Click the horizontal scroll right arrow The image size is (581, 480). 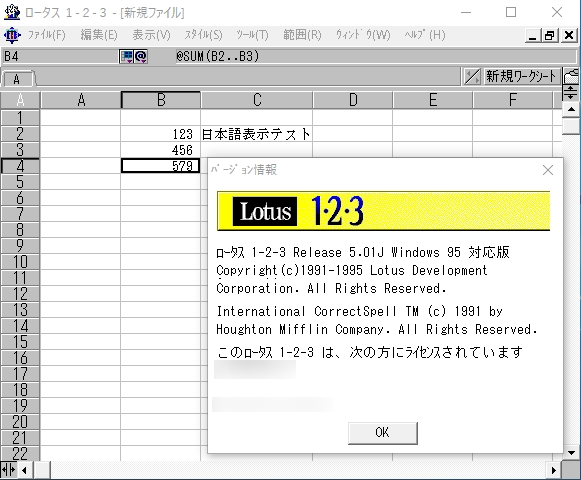click(x=554, y=470)
